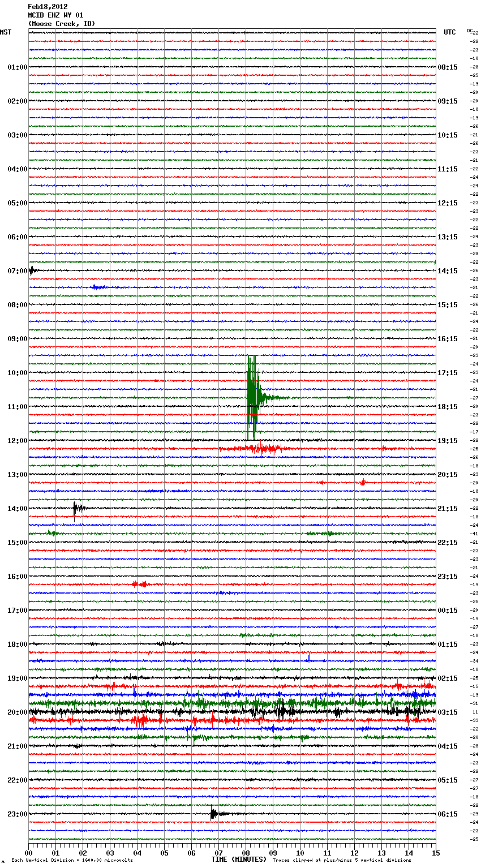Click the 18:15 UTC row label

pyautogui.click(x=448, y=407)
